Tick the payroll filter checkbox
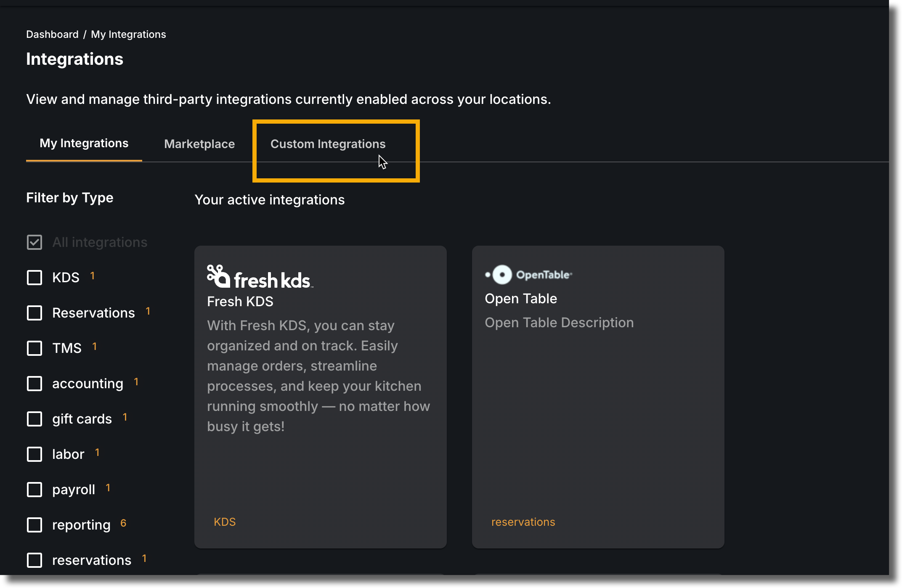Viewport: 902px width, 588px height. coord(34,490)
